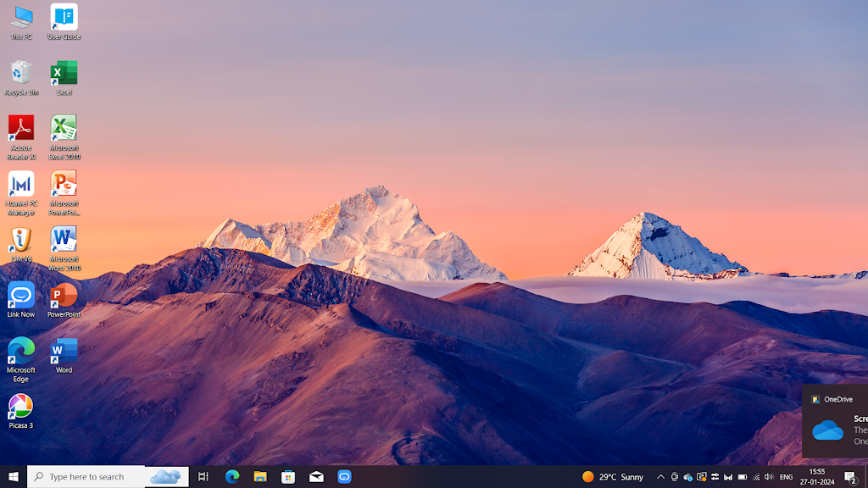Launch File Explorer from the taskbar
868x488 pixels.
pos(260,477)
